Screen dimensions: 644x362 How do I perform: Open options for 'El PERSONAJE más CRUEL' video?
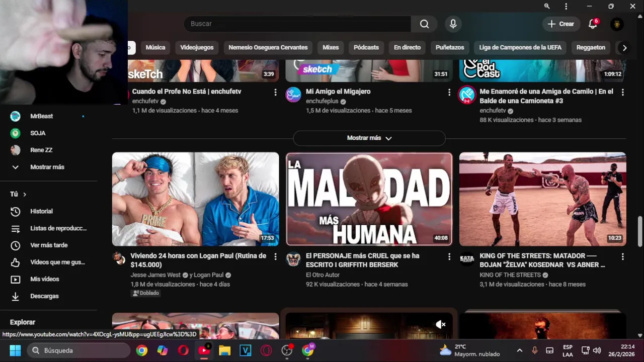point(449,256)
